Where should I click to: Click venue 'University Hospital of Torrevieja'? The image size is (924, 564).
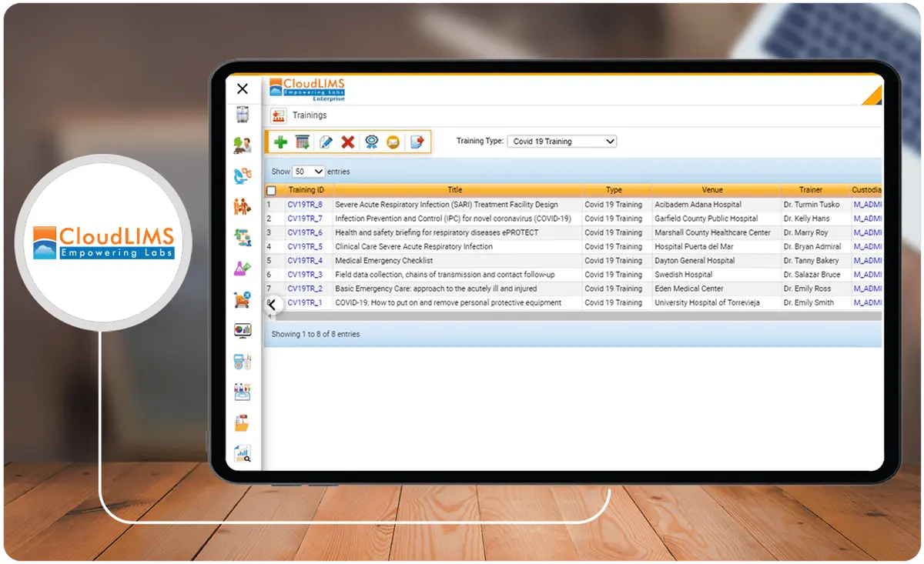[707, 302]
